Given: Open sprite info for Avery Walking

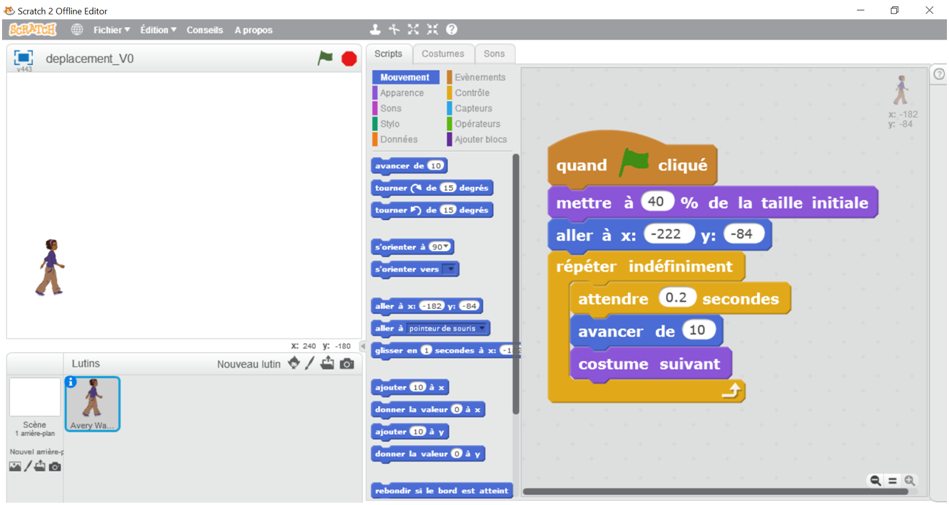Looking at the screenshot, I should (x=71, y=382).
